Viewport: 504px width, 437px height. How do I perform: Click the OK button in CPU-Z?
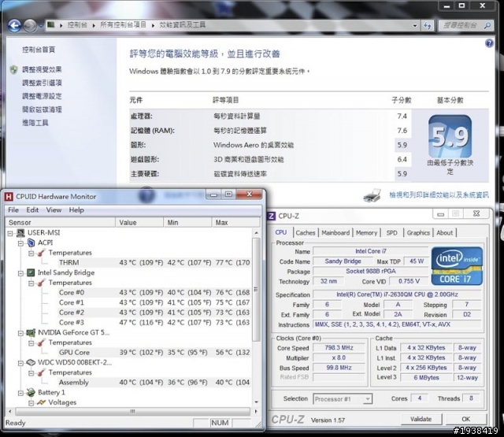465,419
